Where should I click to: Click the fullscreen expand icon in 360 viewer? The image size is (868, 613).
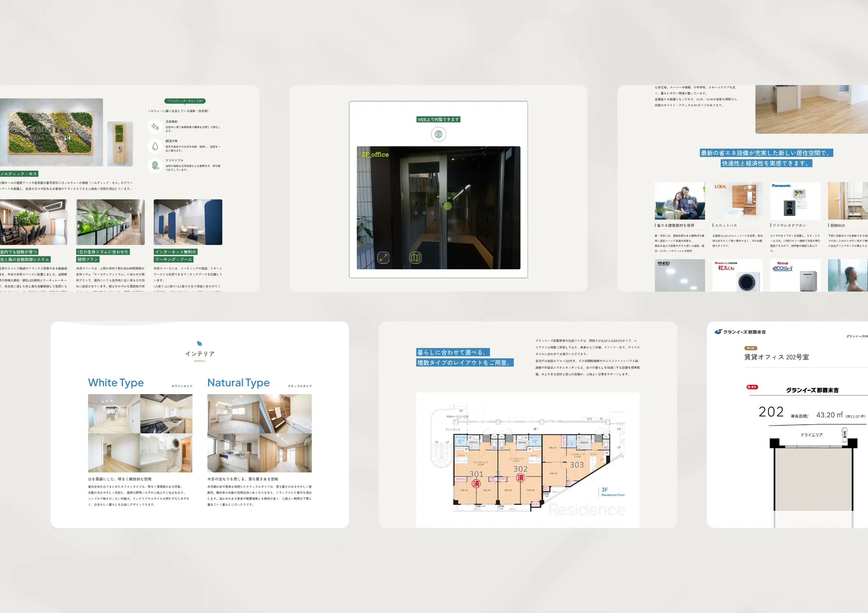point(383,258)
